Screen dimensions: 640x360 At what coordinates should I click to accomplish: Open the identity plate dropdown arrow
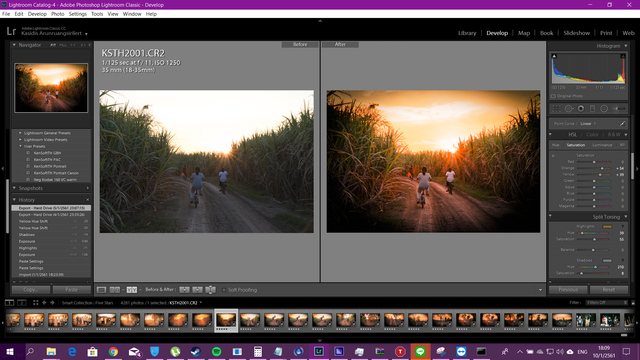[x=87, y=34]
